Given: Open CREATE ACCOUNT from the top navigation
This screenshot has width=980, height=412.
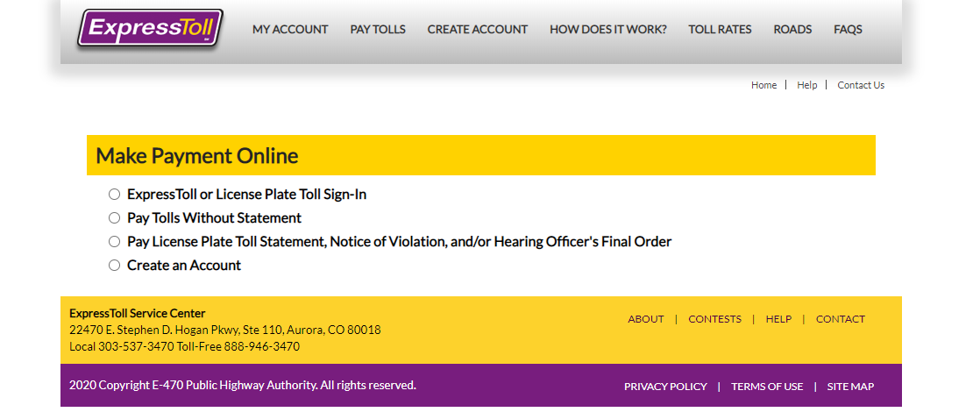Looking at the screenshot, I should pyautogui.click(x=478, y=30).
